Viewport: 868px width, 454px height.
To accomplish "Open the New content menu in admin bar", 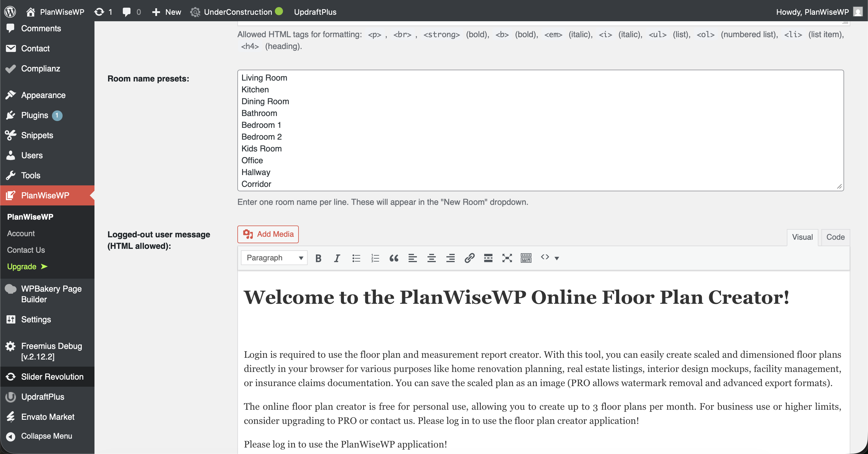I will click(167, 12).
